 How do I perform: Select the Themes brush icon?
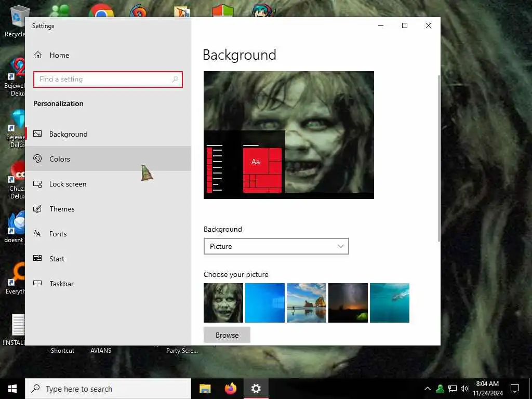coord(37,209)
